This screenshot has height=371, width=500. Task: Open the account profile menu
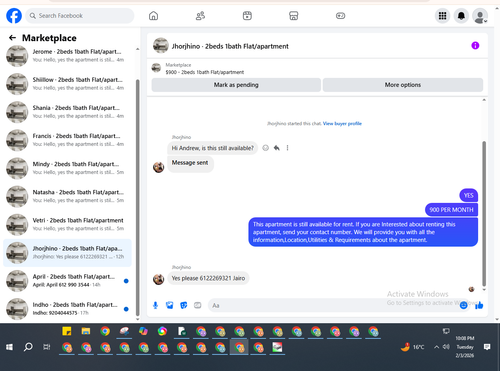(x=480, y=16)
